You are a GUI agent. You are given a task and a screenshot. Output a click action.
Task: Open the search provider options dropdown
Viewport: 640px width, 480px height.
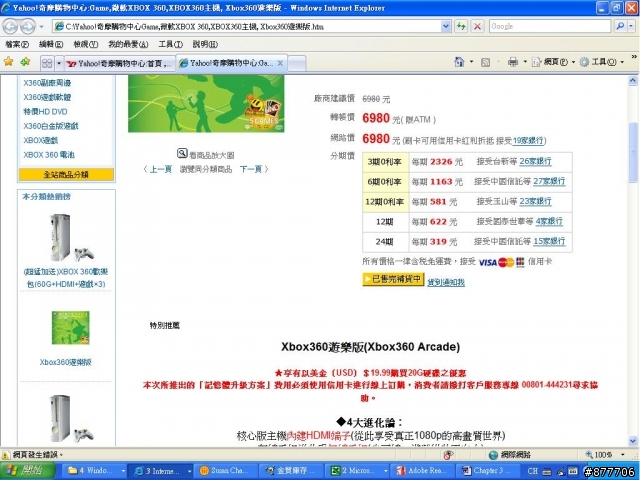[x=631, y=27]
